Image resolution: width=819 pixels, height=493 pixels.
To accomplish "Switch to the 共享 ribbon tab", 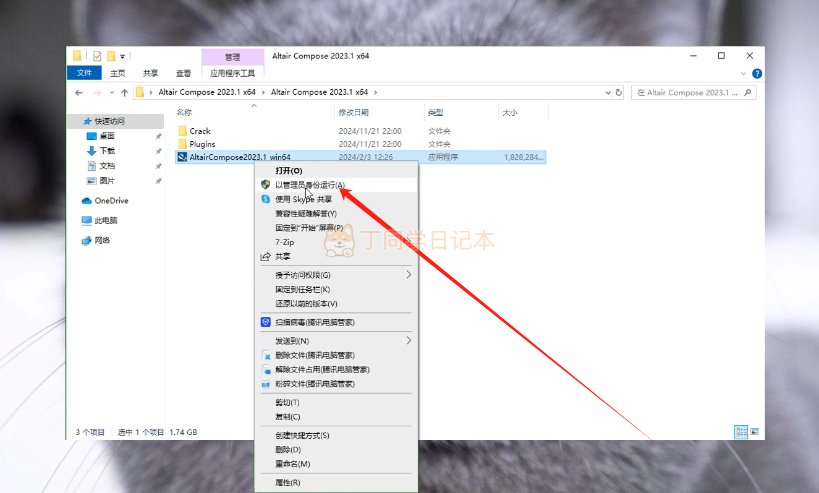I will [x=150, y=73].
